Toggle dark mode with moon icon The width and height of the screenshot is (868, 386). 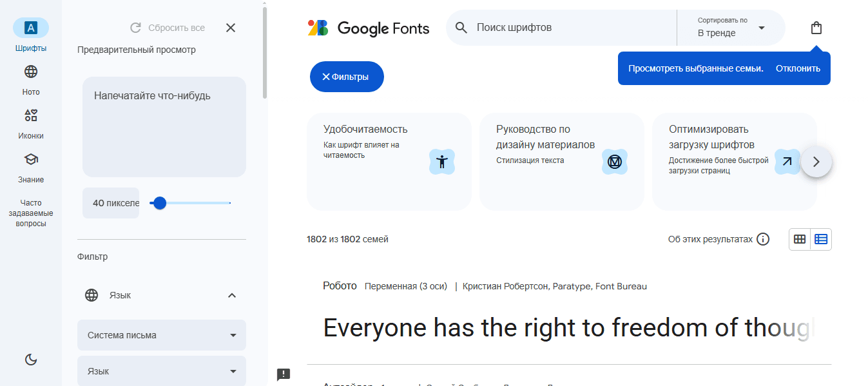pos(31,360)
